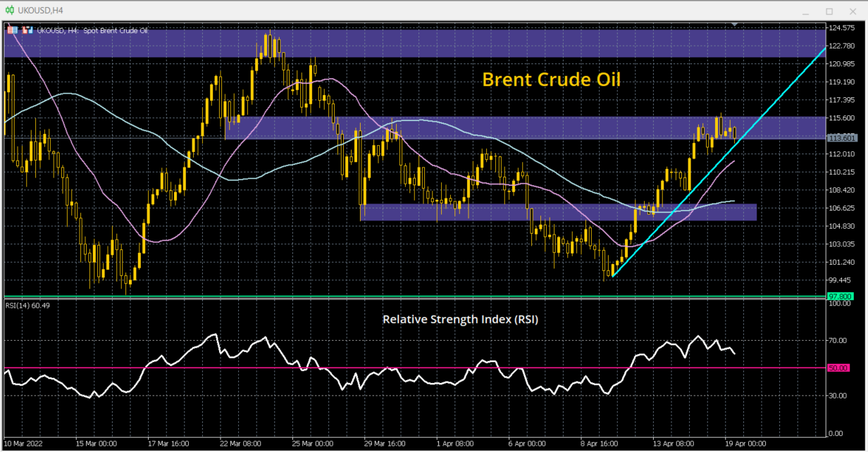Click the 'RSI(14) 60.49' indicator label

point(29,305)
